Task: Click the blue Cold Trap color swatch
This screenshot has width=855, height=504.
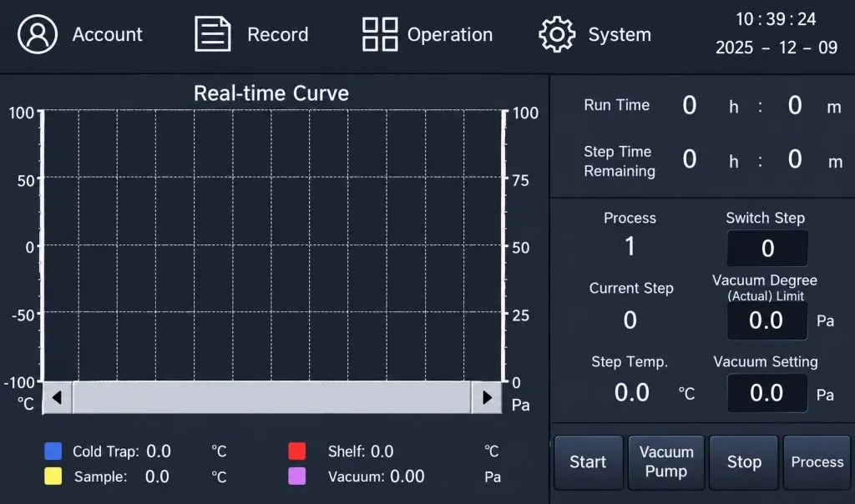Action: (x=53, y=451)
